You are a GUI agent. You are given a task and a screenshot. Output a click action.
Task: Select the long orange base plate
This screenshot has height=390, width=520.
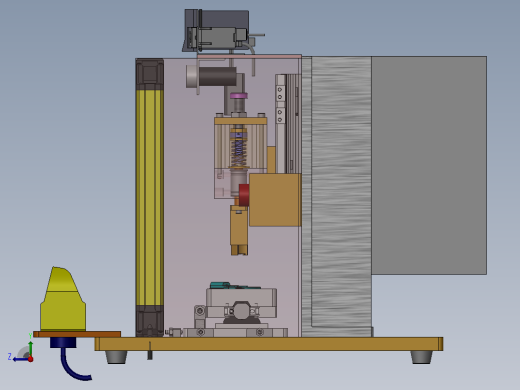click(269, 344)
